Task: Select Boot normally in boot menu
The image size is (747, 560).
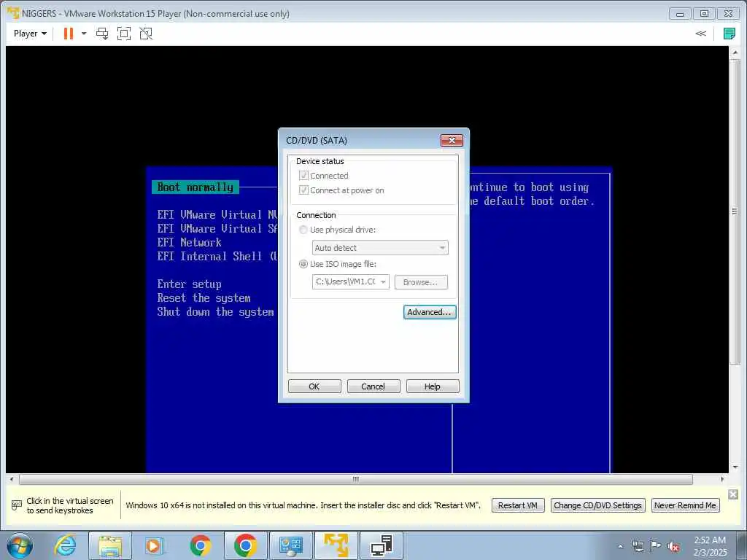Action: click(196, 187)
